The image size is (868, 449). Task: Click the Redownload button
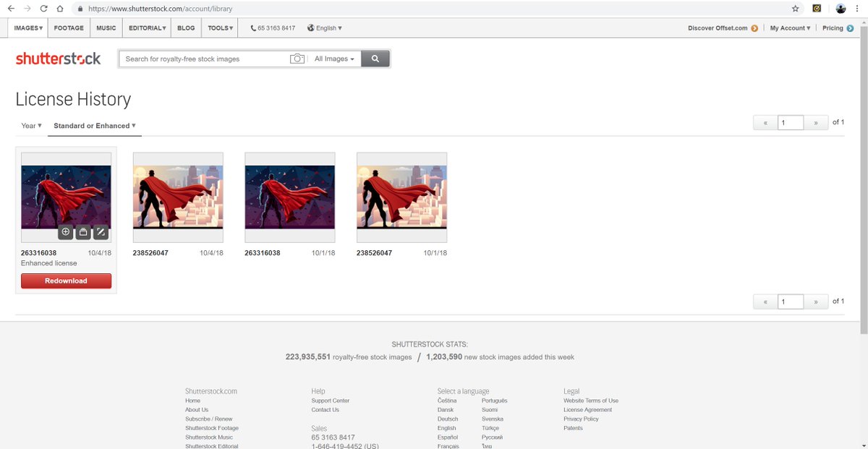coord(66,281)
